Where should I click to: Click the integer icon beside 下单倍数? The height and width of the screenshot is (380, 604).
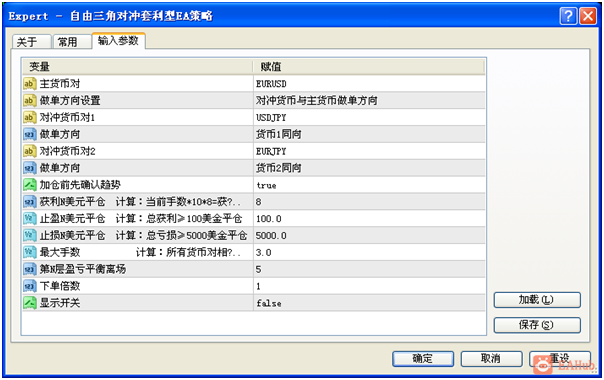(x=30, y=286)
